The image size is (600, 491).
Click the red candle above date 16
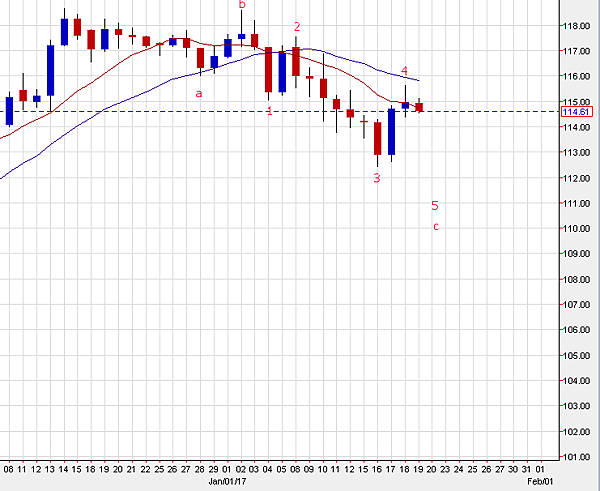pos(378,139)
